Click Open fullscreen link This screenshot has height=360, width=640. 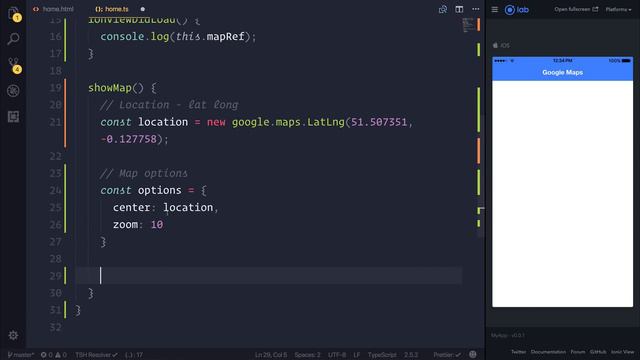pos(576,9)
